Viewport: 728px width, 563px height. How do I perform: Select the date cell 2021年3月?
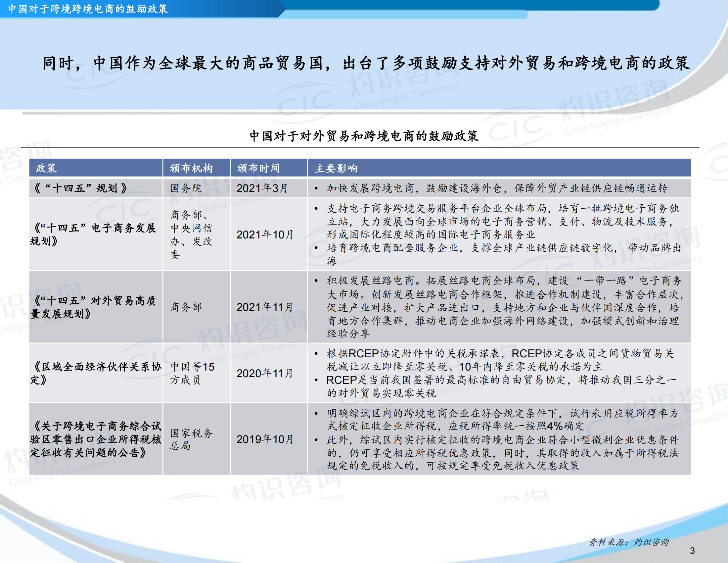tap(269, 188)
